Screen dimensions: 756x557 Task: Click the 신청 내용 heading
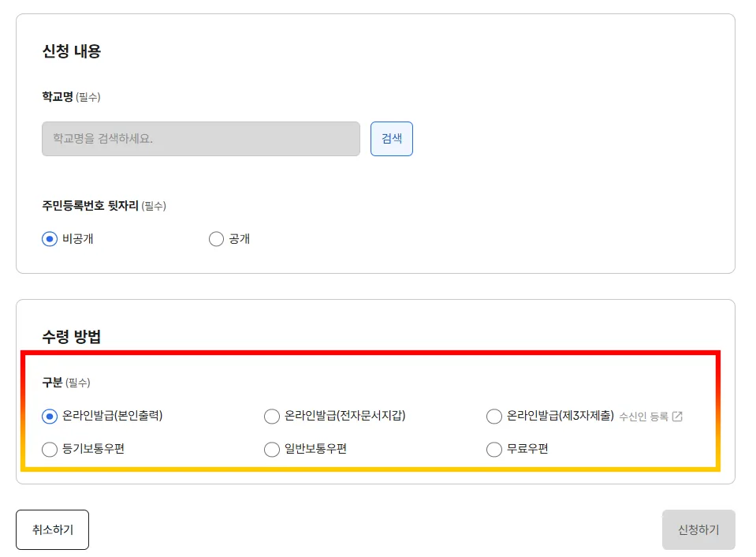click(72, 51)
